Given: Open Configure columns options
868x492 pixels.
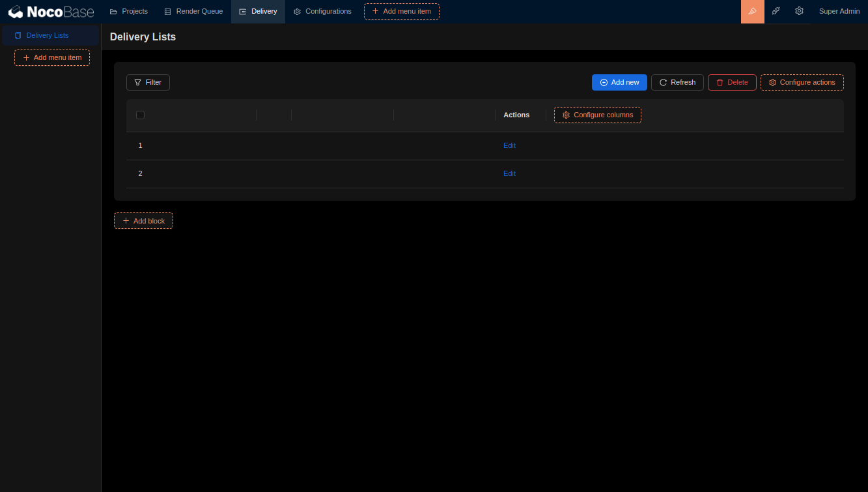Looking at the screenshot, I should click(x=597, y=115).
